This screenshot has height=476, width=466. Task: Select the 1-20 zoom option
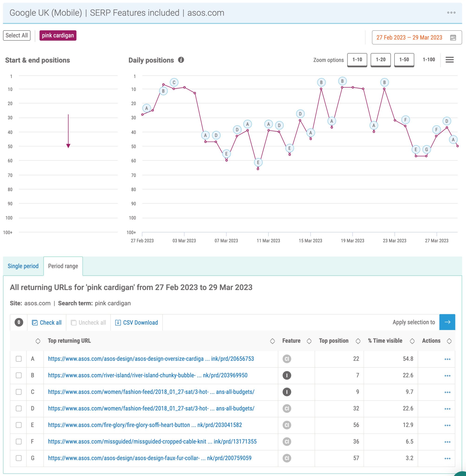click(x=380, y=59)
